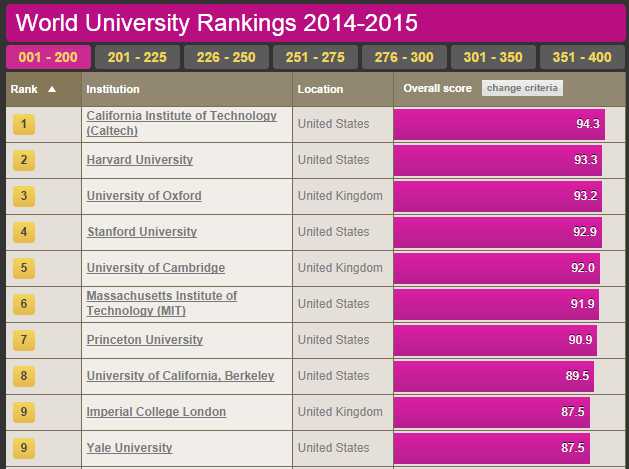This screenshot has width=629, height=469.
Task: View the 276 - 300 rankings tab
Action: 404,57
